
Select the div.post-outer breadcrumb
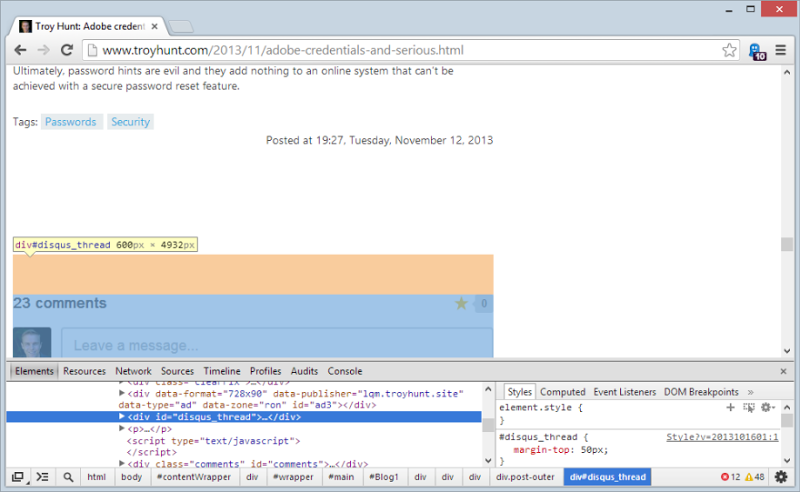point(525,477)
